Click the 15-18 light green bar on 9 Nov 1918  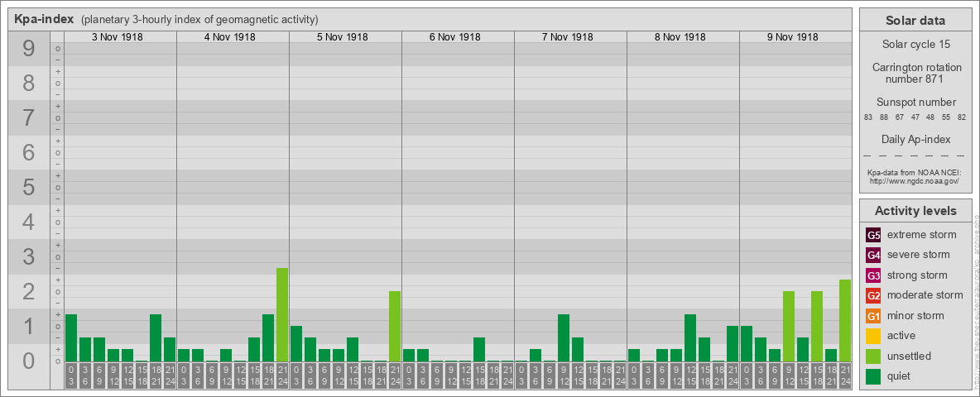point(816,327)
